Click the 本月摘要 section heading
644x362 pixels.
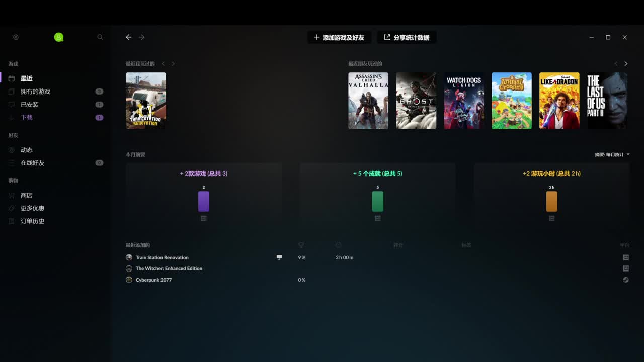135,155
